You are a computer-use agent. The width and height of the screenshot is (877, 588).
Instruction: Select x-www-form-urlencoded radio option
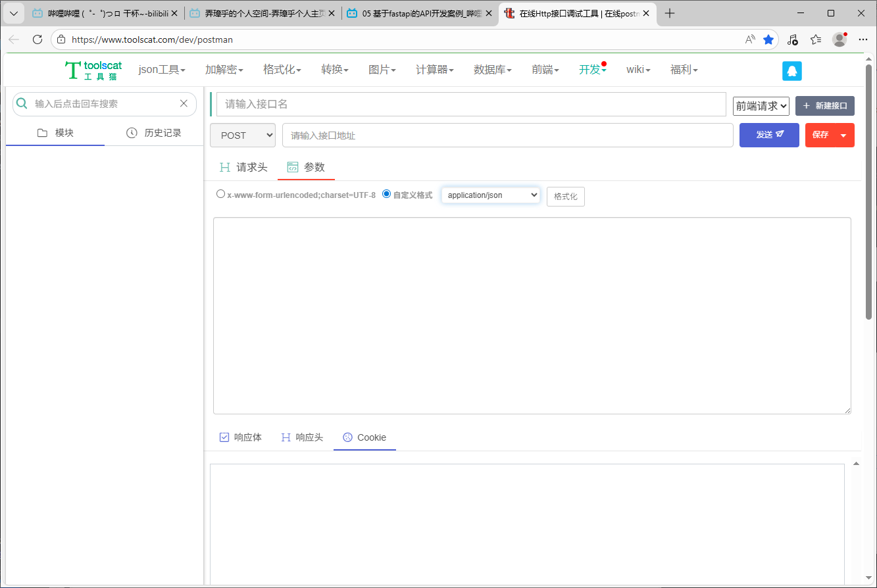(x=220, y=194)
